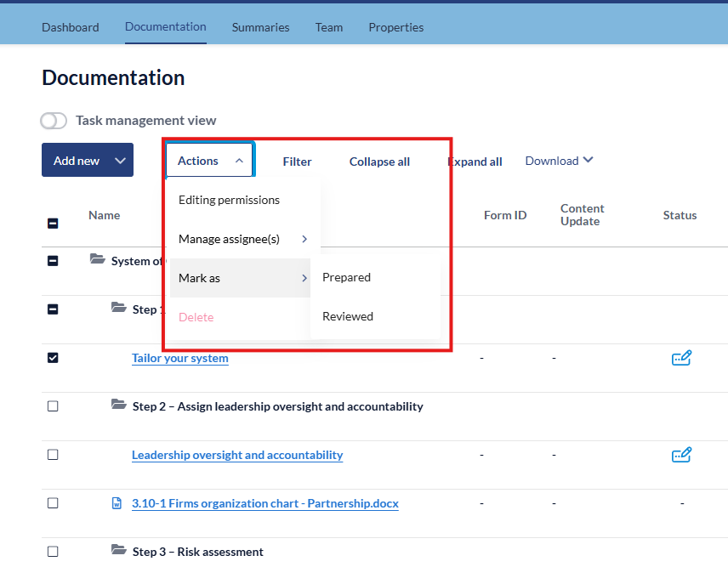Screen dimensions: 728x567
Task: Select Prepared from Mark as submenu
Action: click(347, 277)
